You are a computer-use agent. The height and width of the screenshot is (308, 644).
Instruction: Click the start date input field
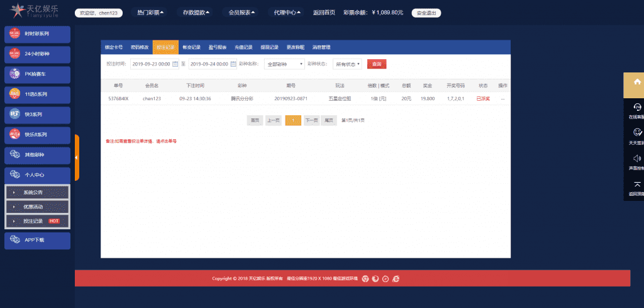(151, 64)
